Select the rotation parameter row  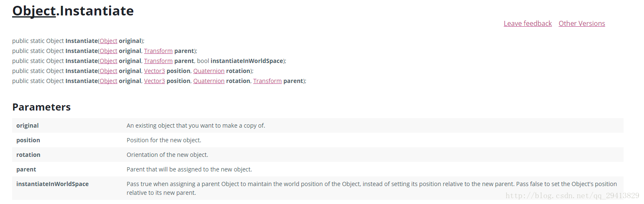click(318, 155)
